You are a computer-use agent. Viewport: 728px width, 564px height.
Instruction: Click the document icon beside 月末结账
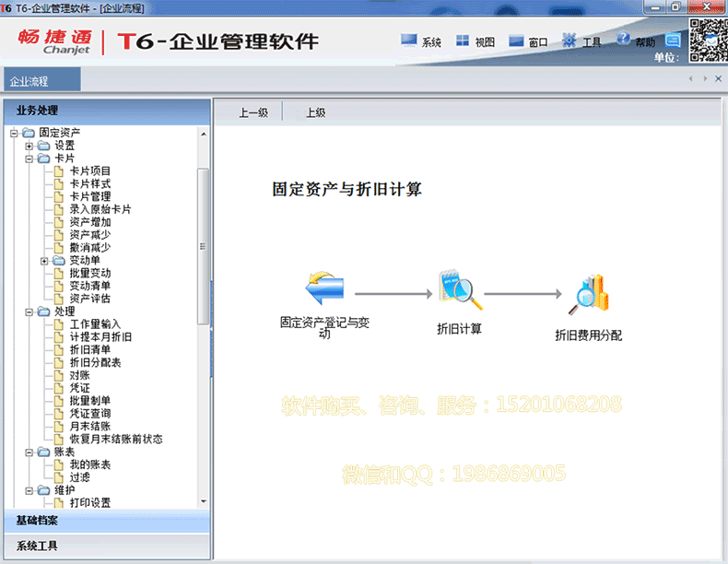(58, 426)
